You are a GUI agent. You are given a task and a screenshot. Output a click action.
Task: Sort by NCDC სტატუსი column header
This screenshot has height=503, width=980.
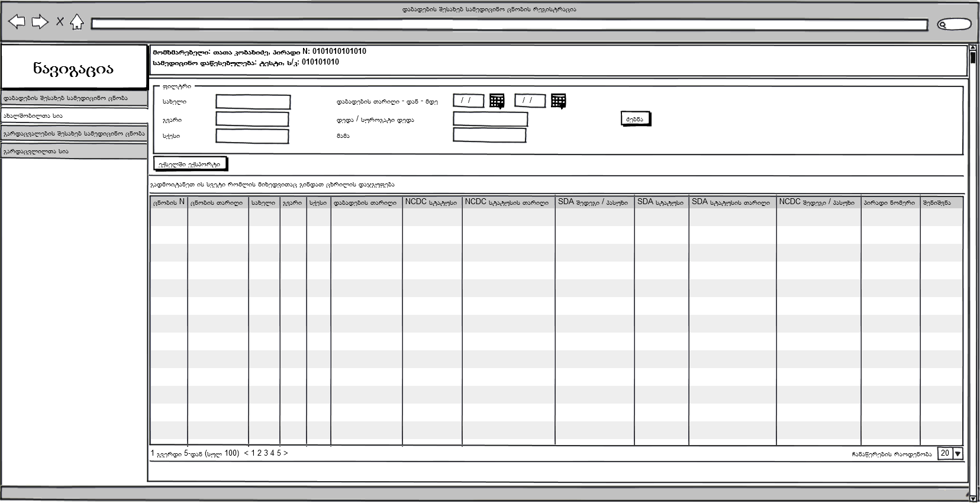pyautogui.click(x=431, y=203)
